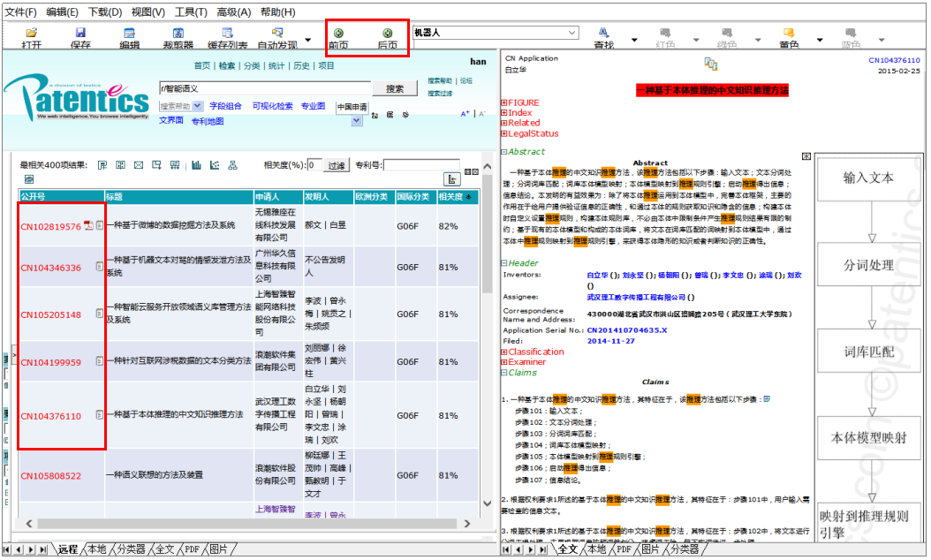931x560 pixels.
Task: Click the 专利号 patent number input field
Action: (x=420, y=165)
